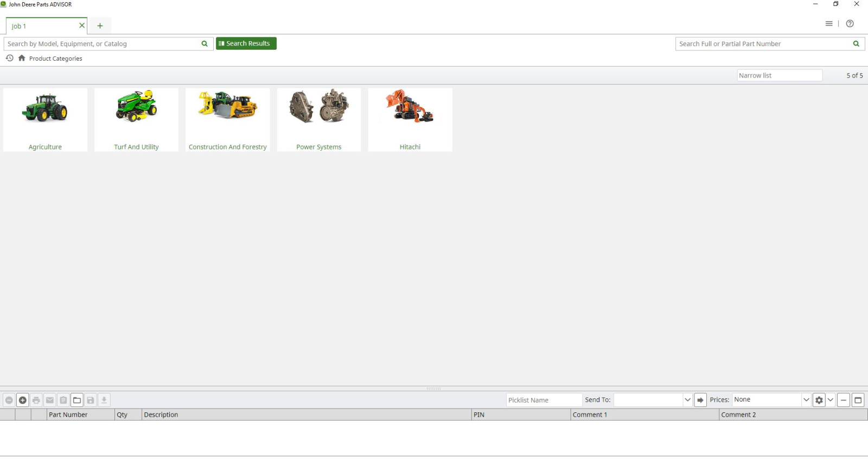Click the panel splitter grip above picklist

pyautogui.click(x=433, y=389)
